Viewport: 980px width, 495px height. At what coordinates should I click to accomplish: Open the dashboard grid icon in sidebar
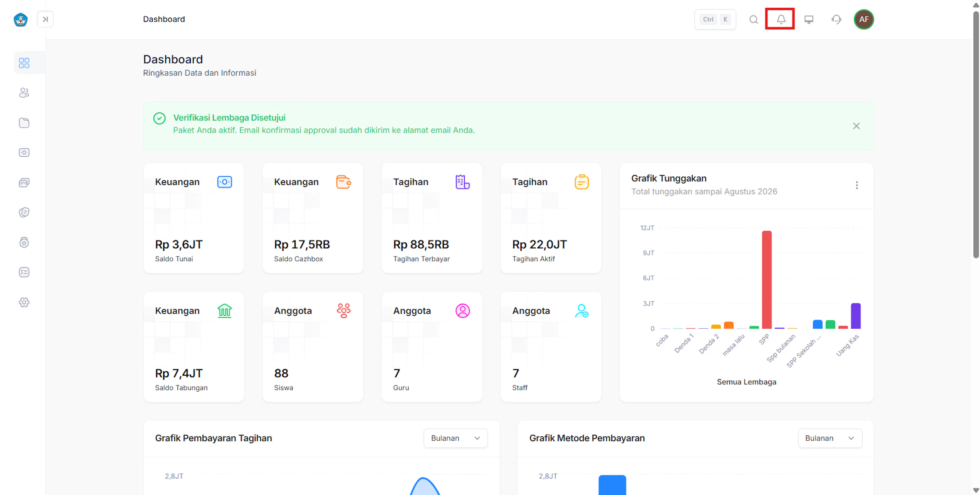click(x=24, y=63)
